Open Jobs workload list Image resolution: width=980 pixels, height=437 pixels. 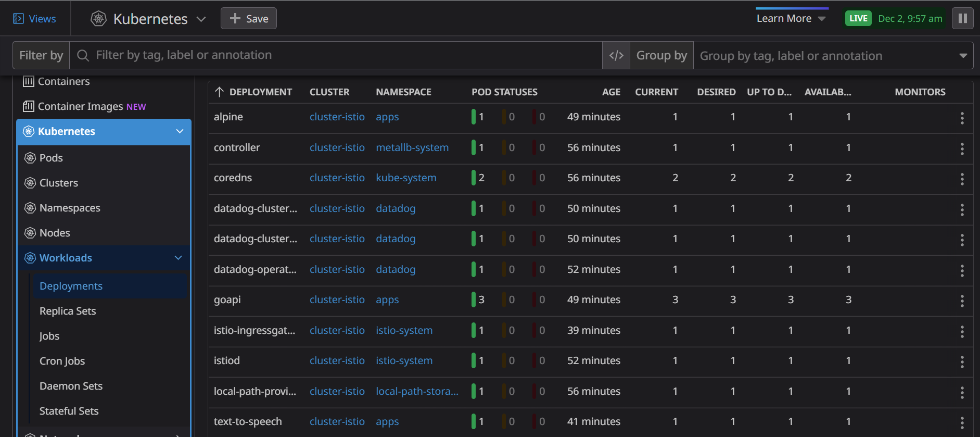coord(49,336)
